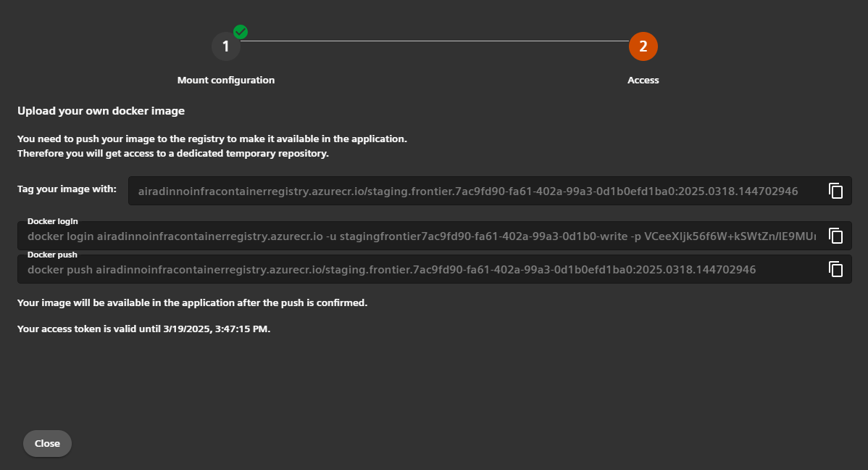Click the "available after the push is confirmed" text
Screen dimensions: 868x470
192,302
